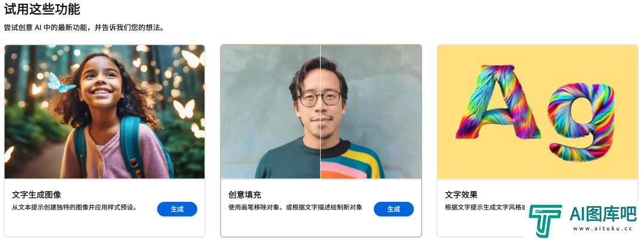Click the blue butterfly on girl's hair

pyautogui.click(x=61, y=83)
